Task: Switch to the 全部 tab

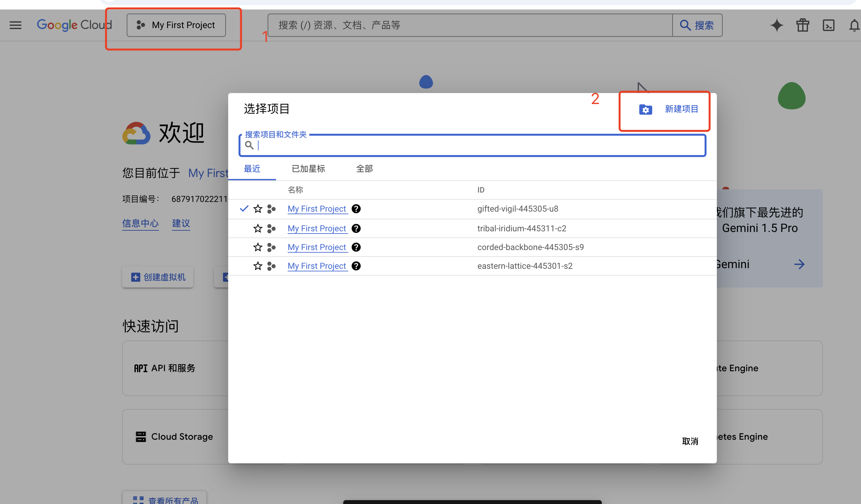Action: click(364, 169)
